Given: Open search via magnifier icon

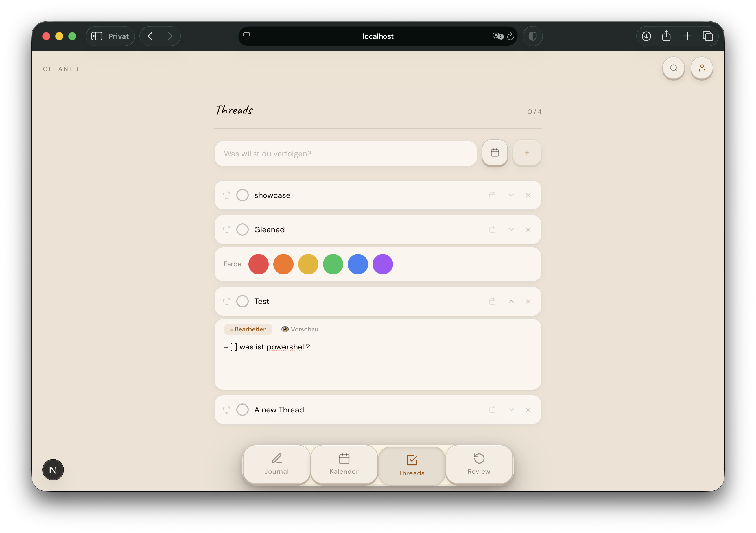Looking at the screenshot, I should (673, 68).
